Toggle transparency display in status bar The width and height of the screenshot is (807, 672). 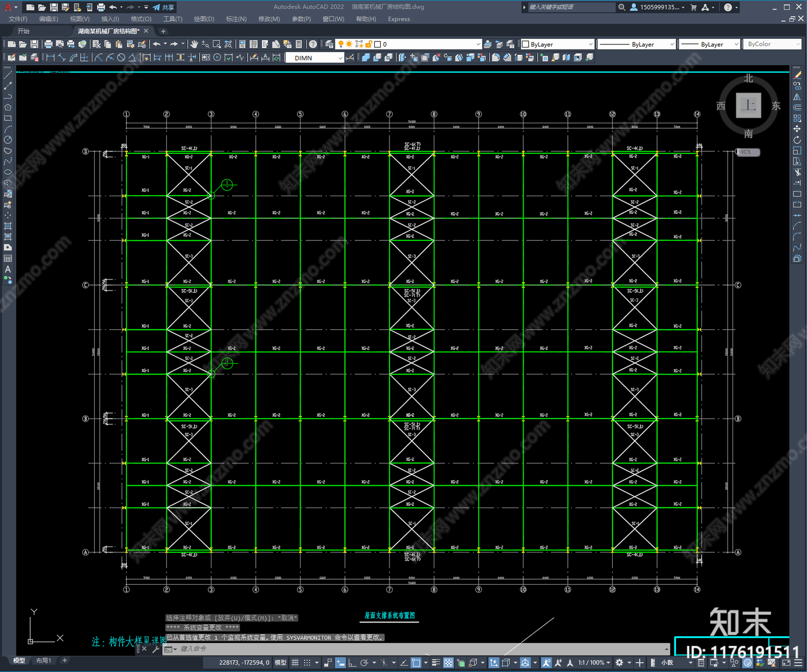pos(448,662)
